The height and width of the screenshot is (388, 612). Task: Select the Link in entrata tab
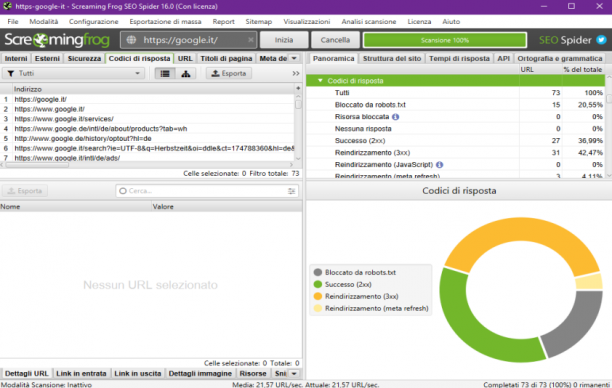point(81,374)
